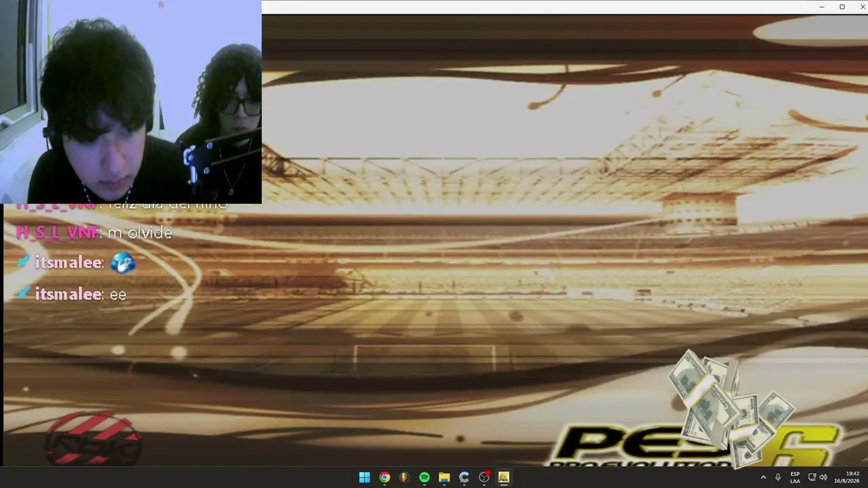Viewport: 868px width, 488px height.
Task: Open the OBS Studio taskbar icon
Action: coord(484,477)
